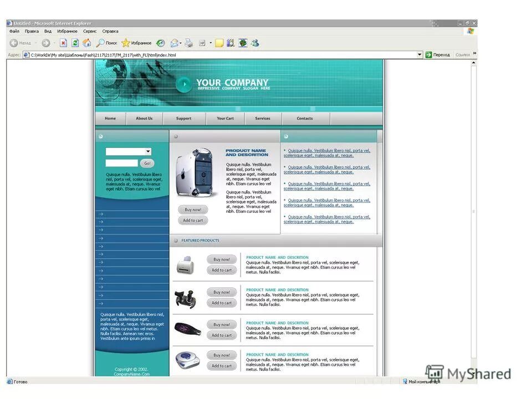Viewport: 532px width, 399px height.
Task: Click Buy now! for the black mouse product
Action: pyautogui.click(x=222, y=325)
